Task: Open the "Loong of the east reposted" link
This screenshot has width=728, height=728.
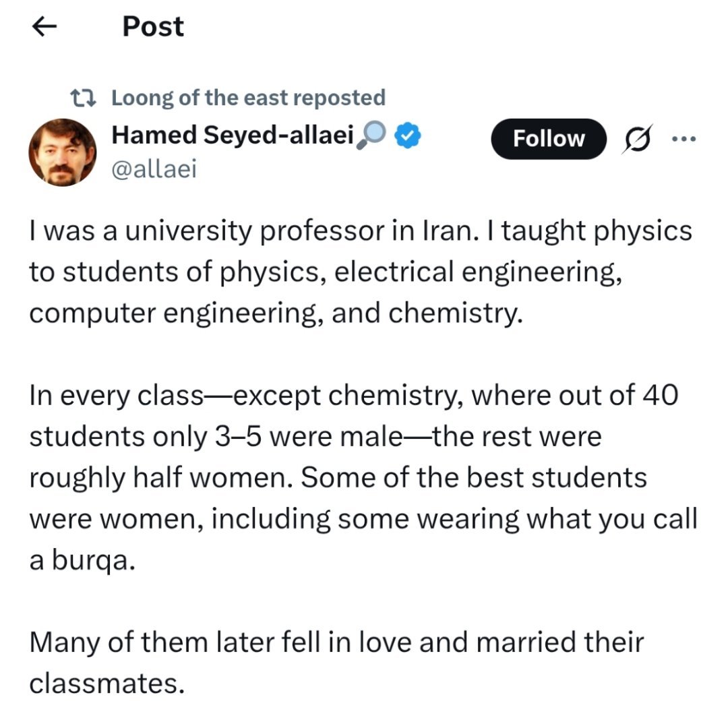Action: [x=248, y=98]
